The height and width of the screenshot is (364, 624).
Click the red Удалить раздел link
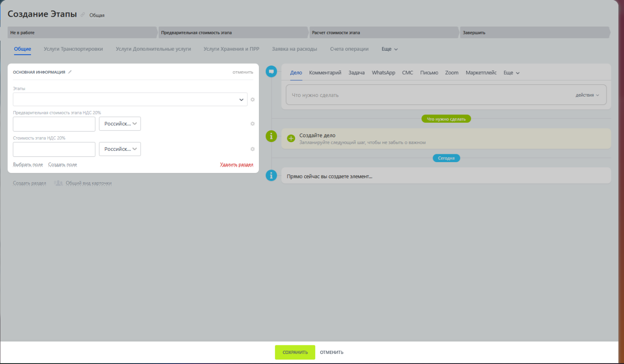point(237,165)
